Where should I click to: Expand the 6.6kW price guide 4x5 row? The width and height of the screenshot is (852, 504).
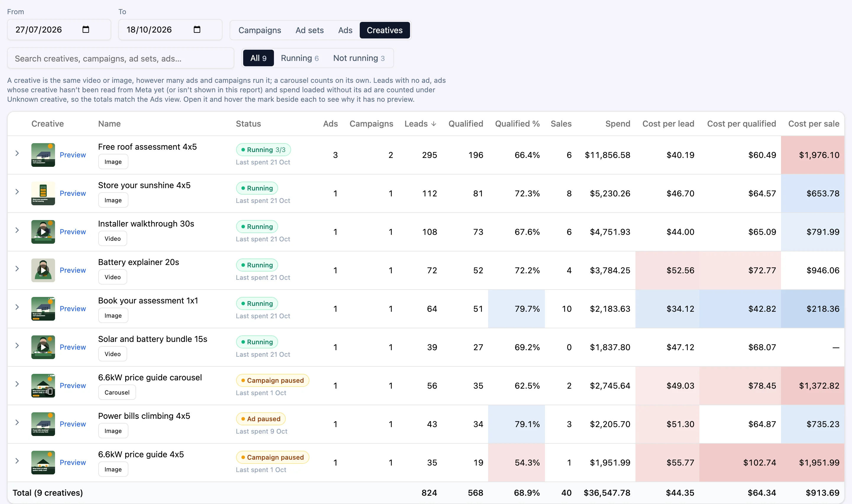17,461
